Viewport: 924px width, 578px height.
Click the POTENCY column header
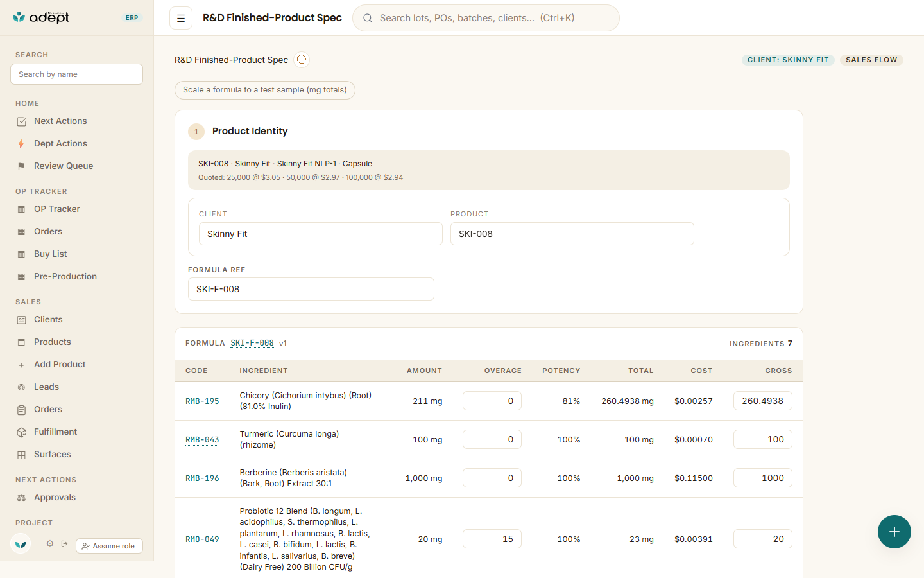point(561,371)
